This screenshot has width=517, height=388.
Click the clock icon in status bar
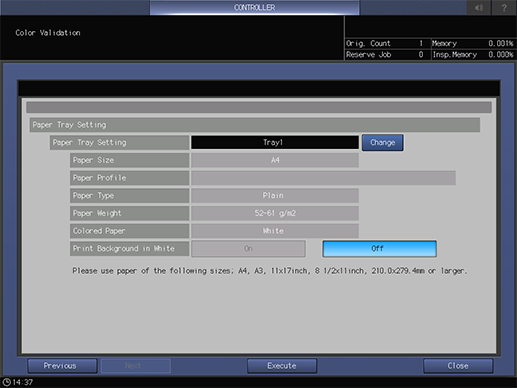[x=7, y=382]
